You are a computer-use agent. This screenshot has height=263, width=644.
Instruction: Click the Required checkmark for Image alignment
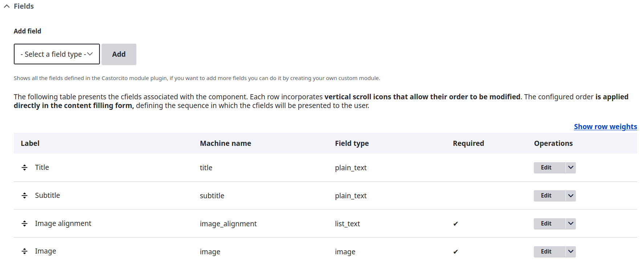(x=455, y=224)
